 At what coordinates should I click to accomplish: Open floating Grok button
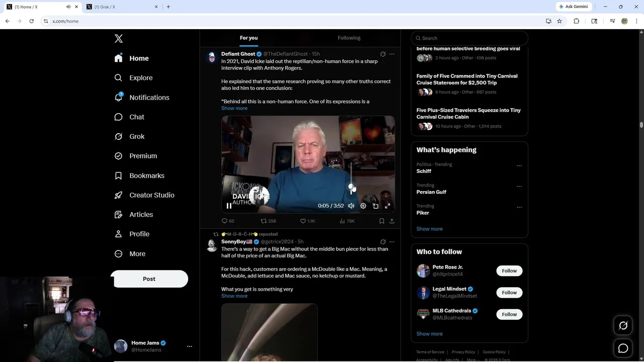pyautogui.click(x=623, y=326)
